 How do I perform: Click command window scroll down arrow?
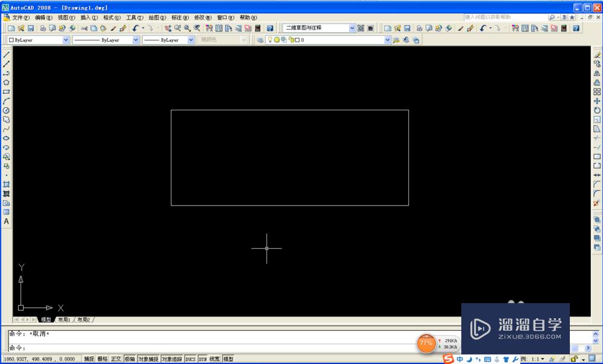click(596, 340)
